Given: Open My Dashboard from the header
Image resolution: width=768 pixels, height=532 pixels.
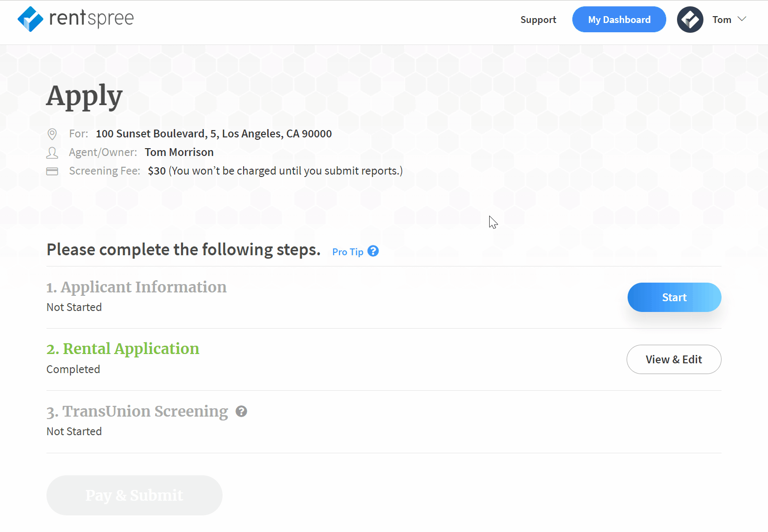Looking at the screenshot, I should [619, 20].
